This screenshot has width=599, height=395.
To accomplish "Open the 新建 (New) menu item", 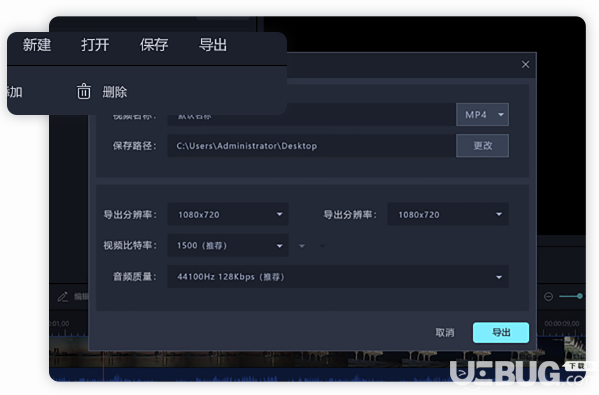I will pos(37,45).
